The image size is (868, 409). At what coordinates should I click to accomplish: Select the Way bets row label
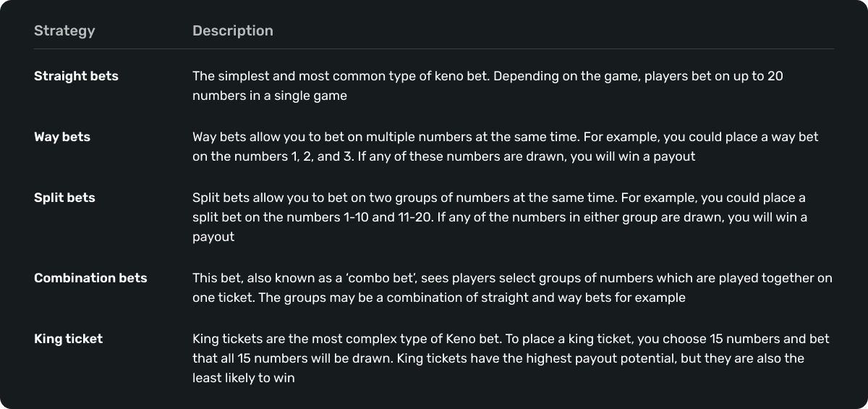[62, 137]
